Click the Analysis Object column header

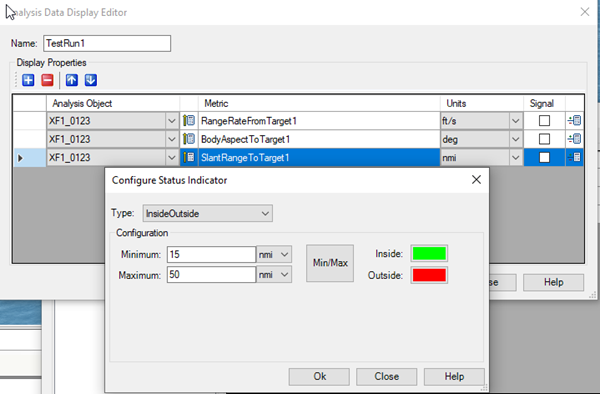[113, 103]
